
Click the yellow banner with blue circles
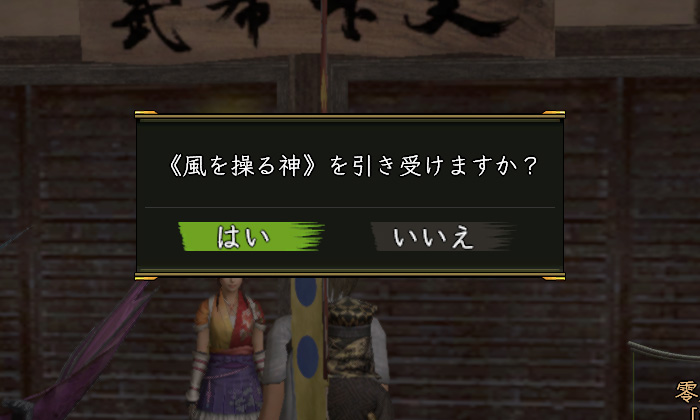(x=308, y=348)
